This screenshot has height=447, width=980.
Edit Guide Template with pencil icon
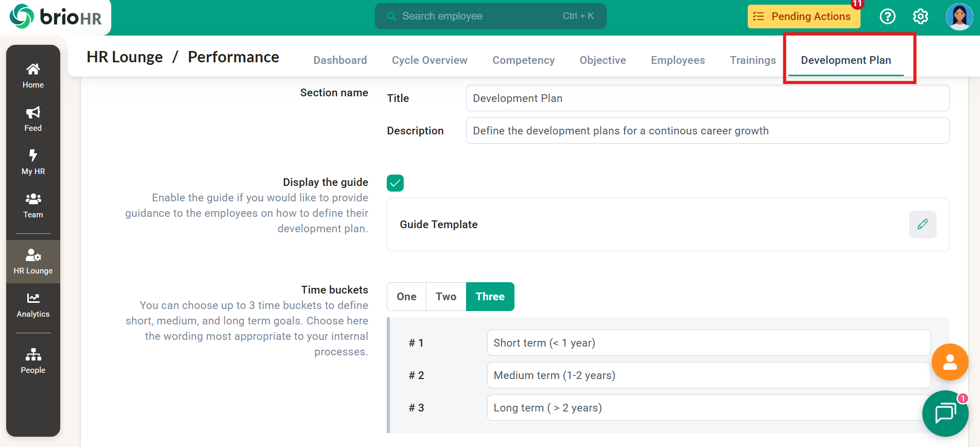coord(922,224)
